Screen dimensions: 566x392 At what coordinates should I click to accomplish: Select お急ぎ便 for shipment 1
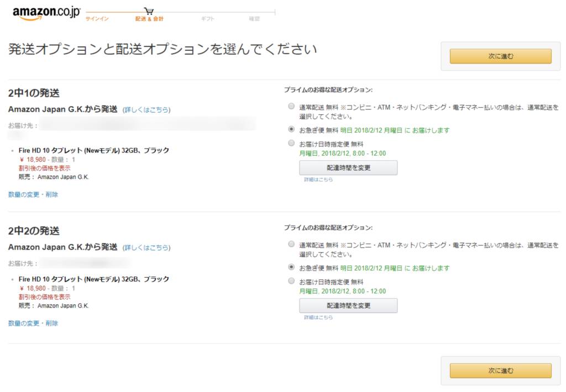point(291,129)
